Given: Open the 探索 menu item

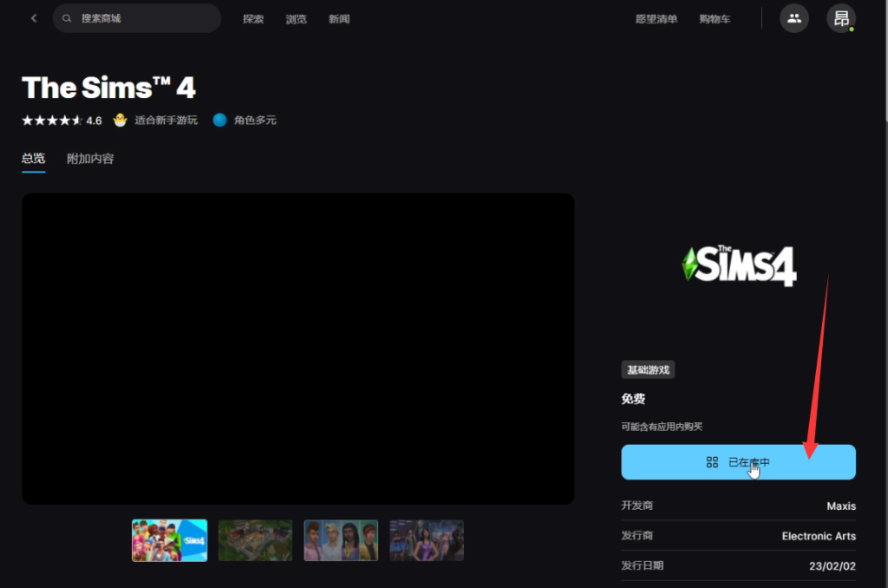Looking at the screenshot, I should click(253, 19).
